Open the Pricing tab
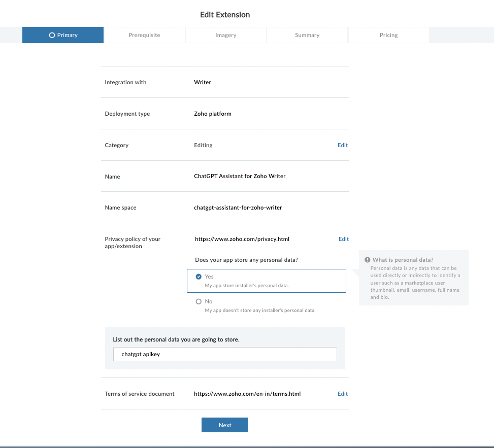Viewport: 494px width, 448px height. point(388,35)
